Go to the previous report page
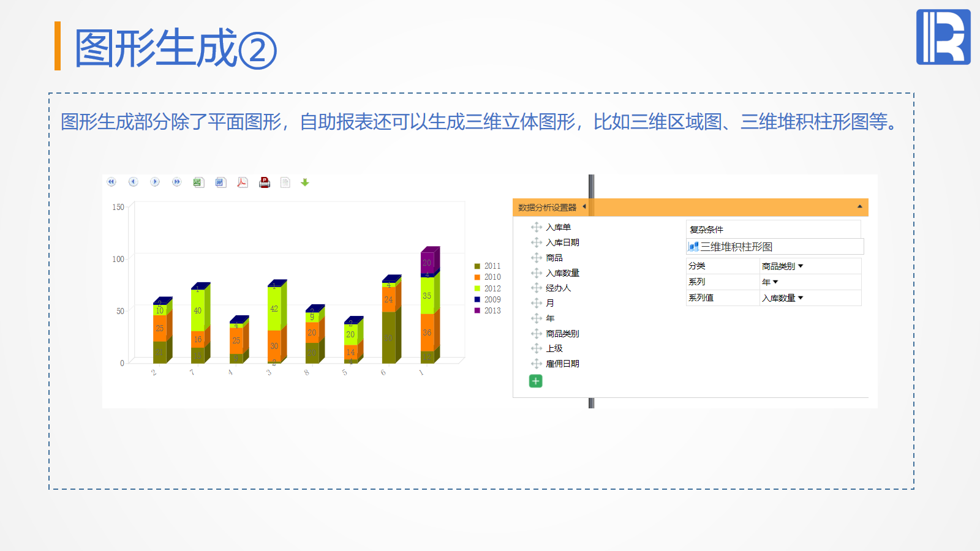 pos(133,182)
